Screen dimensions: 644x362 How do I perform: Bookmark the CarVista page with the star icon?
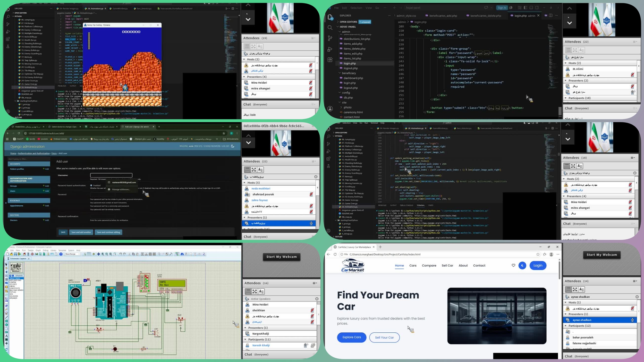click(538, 254)
